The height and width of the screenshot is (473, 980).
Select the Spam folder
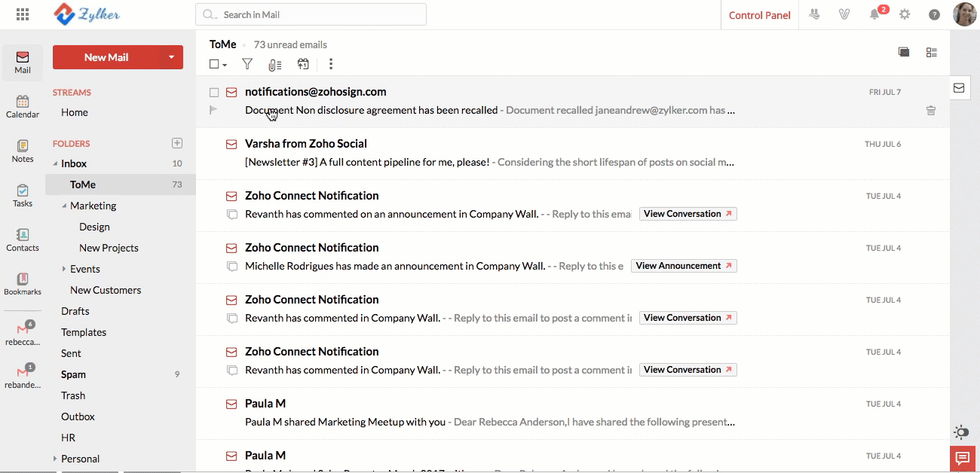pos(73,374)
